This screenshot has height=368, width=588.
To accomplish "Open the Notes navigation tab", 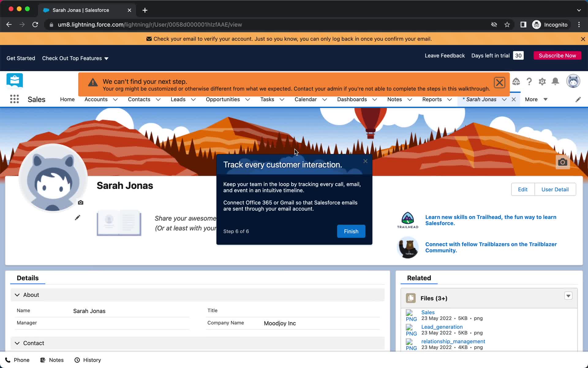I will click(x=394, y=99).
